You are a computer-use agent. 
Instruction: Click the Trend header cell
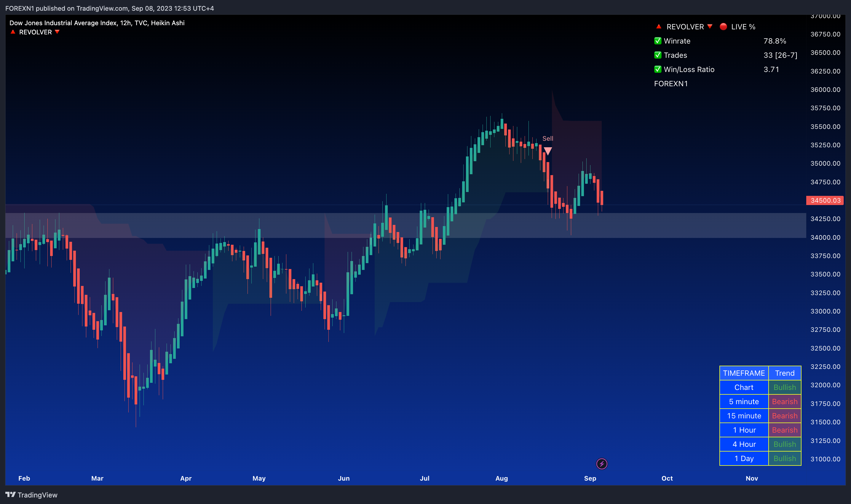click(785, 373)
